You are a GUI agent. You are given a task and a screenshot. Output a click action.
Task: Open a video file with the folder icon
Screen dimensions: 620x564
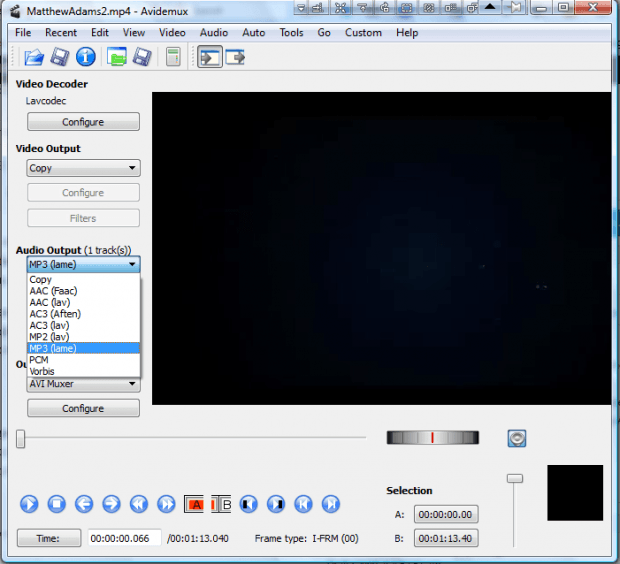(34, 57)
